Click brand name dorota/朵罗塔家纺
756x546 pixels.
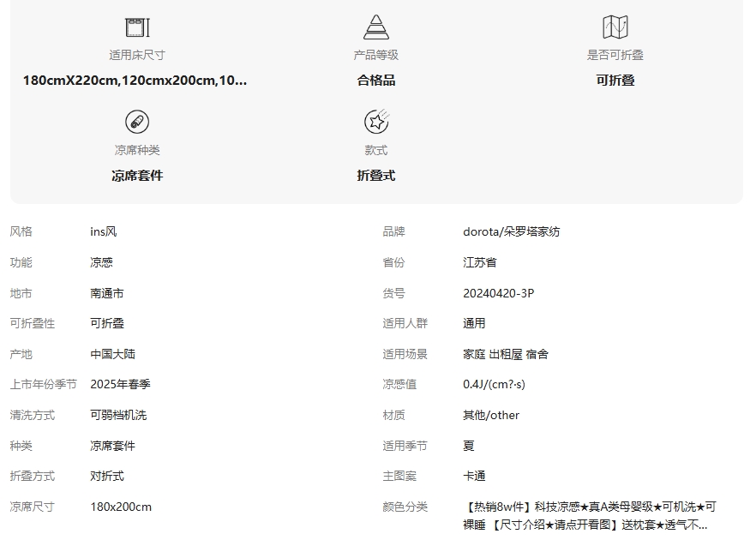point(511,231)
